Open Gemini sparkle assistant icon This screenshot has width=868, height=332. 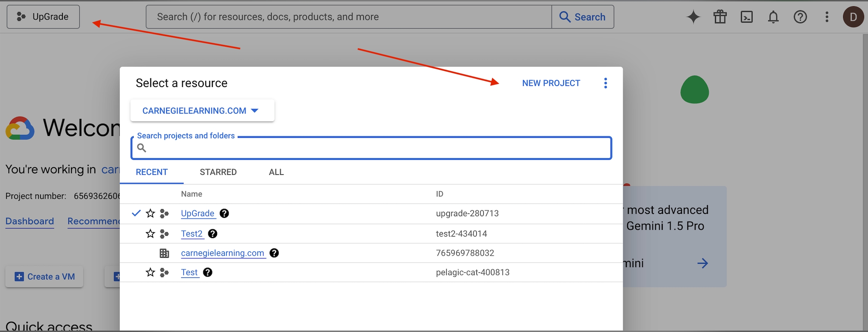[693, 17]
